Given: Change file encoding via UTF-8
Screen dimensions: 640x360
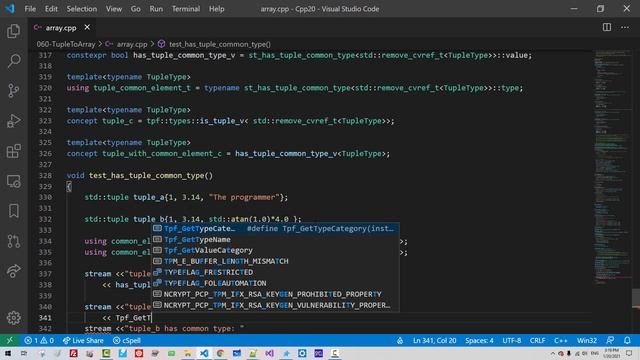Looking at the screenshot, I should point(512,340).
